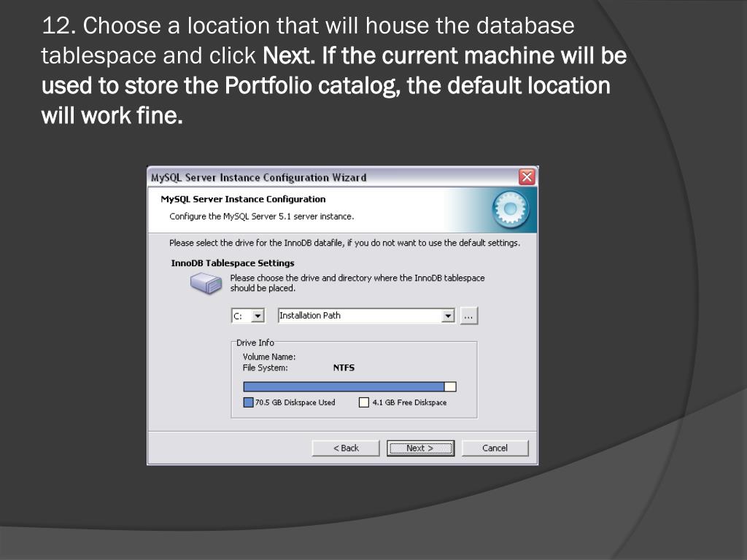Click the '4.1 GB Free Diskspace' label
This screenshot has height=560, width=747.
(410, 402)
